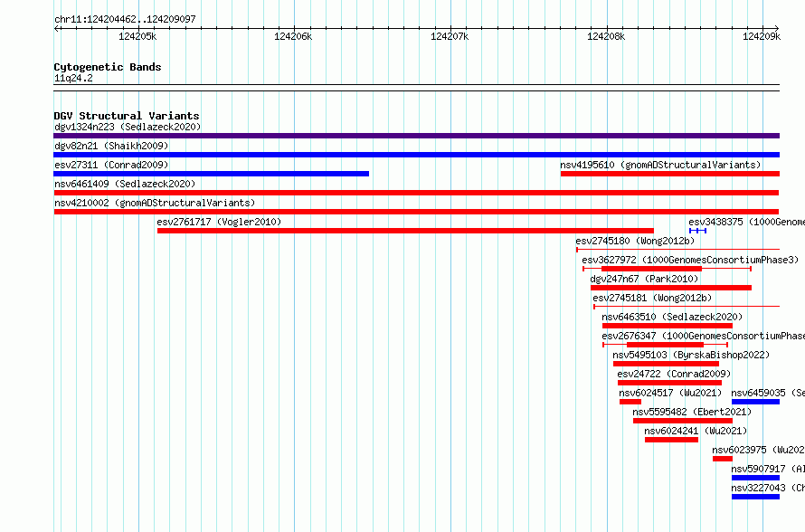This screenshot has width=805, height=532.
Task: Select the nsv4195610 red variant bar
Action: tap(670, 174)
